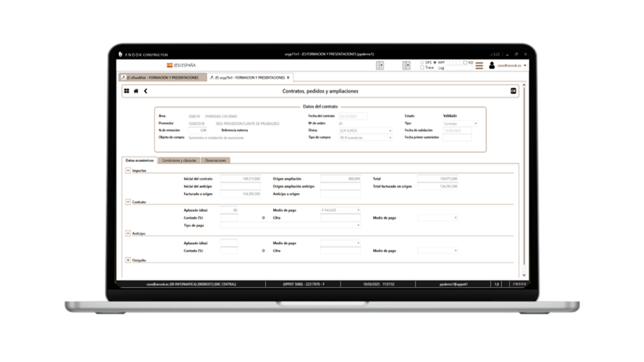644x362 pixels.
Task: Select the WPF radio button
Action: click(x=435, y=62)
